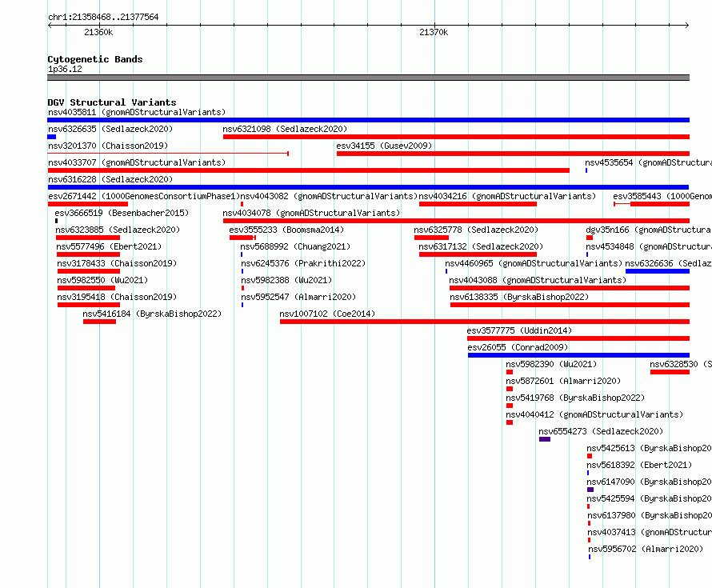Click the nsv6316228 (Sedlazeck2020) label
This screenshot has height=588, width=712.
click(110, 179)
